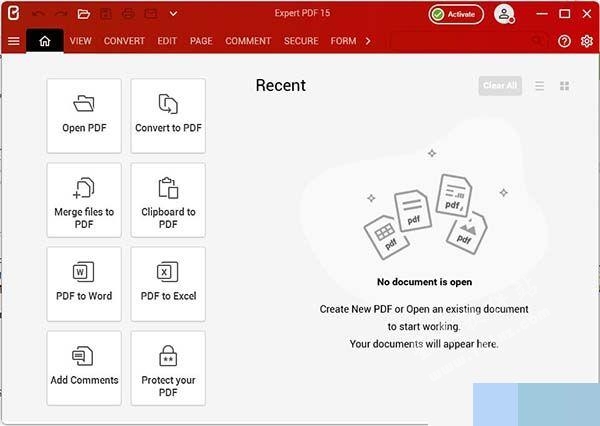Screen dimensions: 600x426
Task: Click the 'No document is open' text
Action: (424, 282)
